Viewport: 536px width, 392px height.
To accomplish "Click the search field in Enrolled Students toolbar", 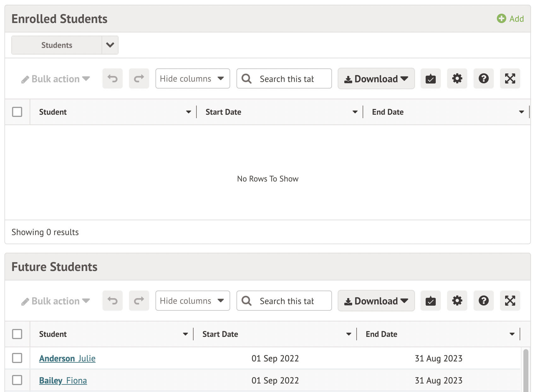I will (x=287, y=79).
